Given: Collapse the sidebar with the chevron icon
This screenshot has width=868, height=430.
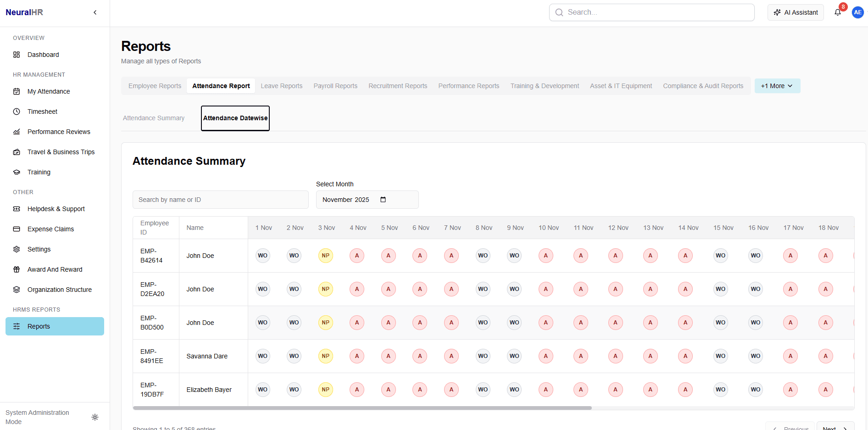Looking at the screenshot, I should pos(95,12).
